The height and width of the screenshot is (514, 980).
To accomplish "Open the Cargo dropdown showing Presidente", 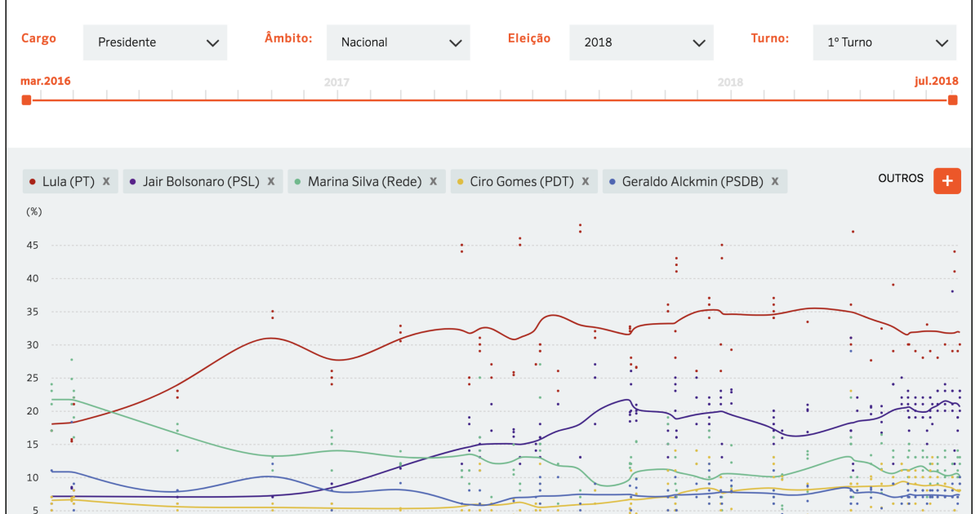I will click(x=155, y=42).
